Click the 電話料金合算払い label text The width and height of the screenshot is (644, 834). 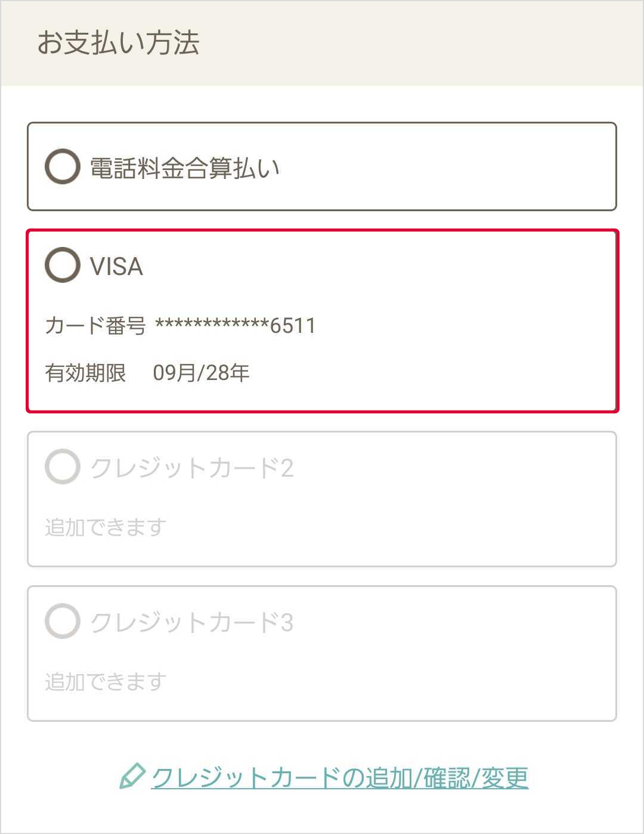click(184, 168)
